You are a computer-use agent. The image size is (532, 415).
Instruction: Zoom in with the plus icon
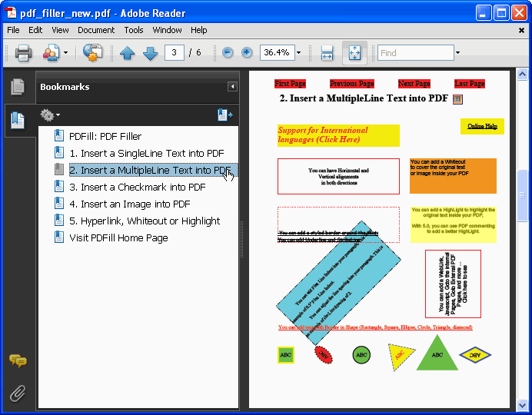(x=247, y=52)
